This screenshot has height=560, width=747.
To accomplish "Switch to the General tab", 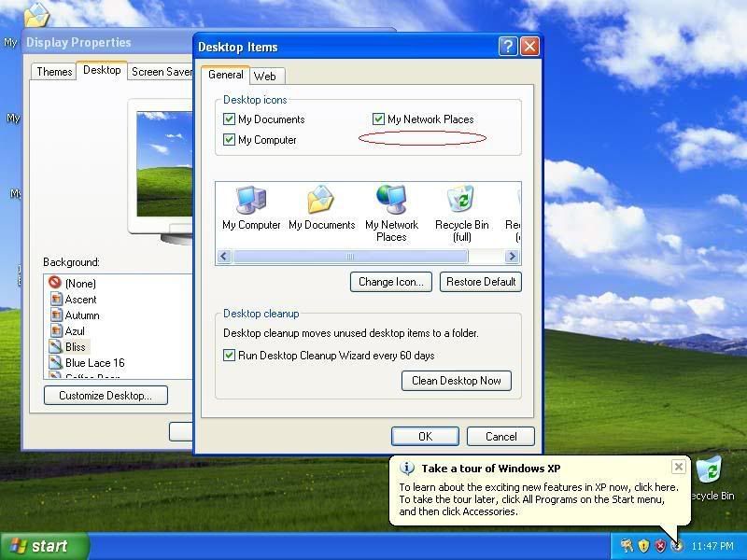I will point(225,75).
